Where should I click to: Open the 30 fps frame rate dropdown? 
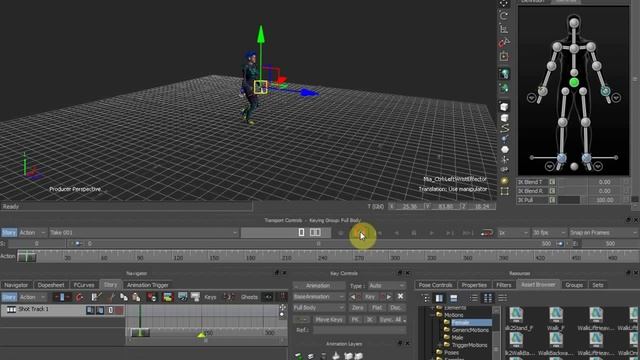549,233
